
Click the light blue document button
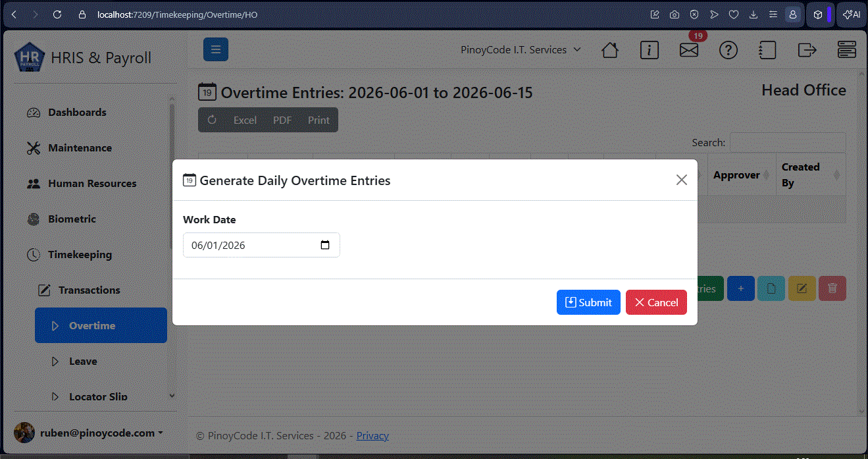(x=771, y=288)
